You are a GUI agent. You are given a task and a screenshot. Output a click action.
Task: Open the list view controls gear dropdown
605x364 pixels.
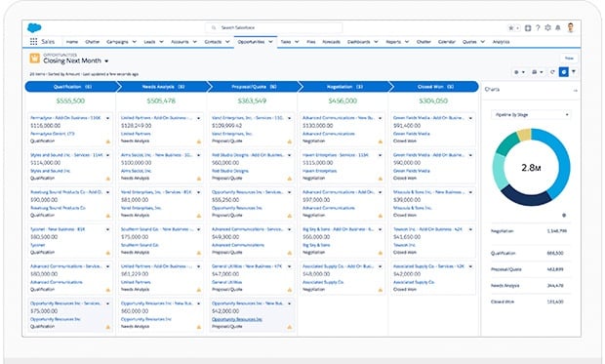519,72
